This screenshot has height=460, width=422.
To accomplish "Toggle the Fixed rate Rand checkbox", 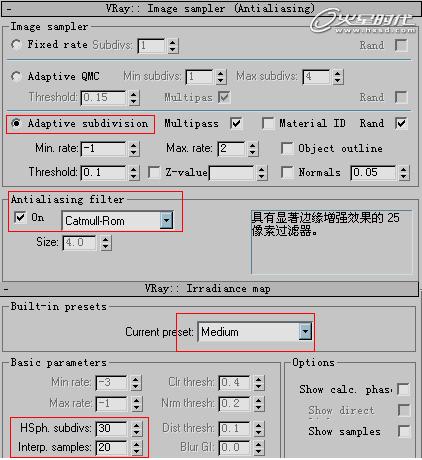I will click(x=401, y=45).
